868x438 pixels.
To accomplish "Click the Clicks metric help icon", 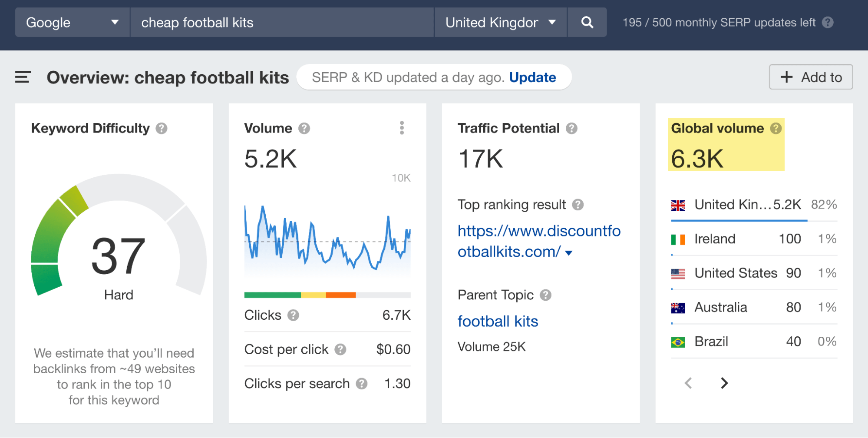I will point(294,315).
